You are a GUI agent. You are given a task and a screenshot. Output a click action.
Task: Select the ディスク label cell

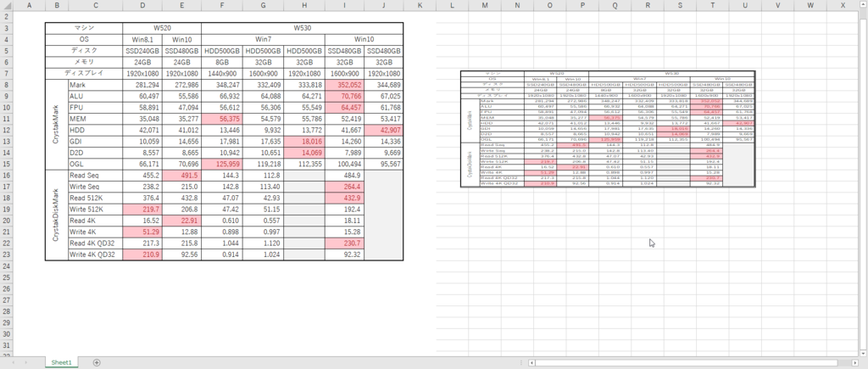click(84, 51)
